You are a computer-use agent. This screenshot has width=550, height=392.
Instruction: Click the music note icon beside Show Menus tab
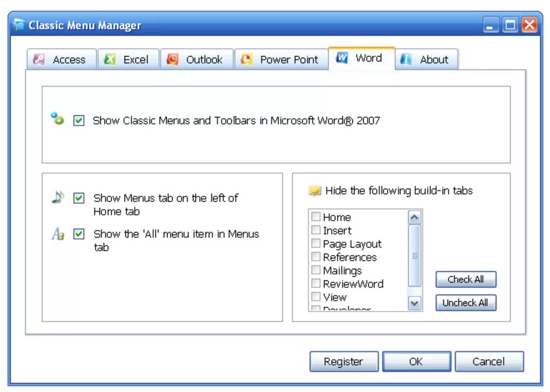coord(58,197)
